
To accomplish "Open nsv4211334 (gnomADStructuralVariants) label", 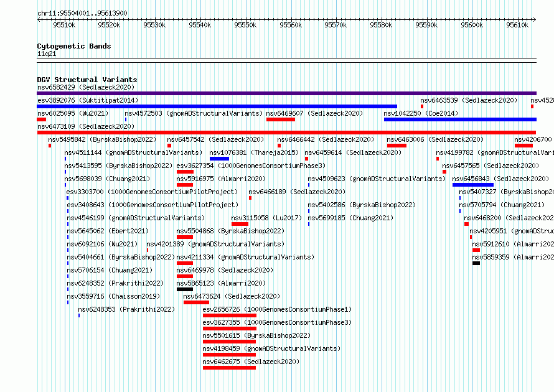I will (x=245, y=257).
